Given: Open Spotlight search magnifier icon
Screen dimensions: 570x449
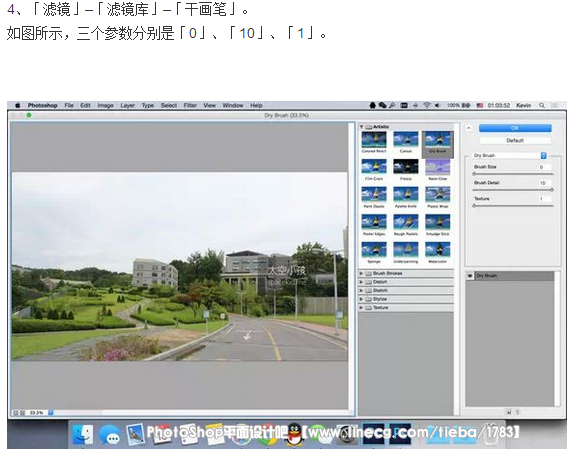Looking at the screenshot, I should (542, 105).
